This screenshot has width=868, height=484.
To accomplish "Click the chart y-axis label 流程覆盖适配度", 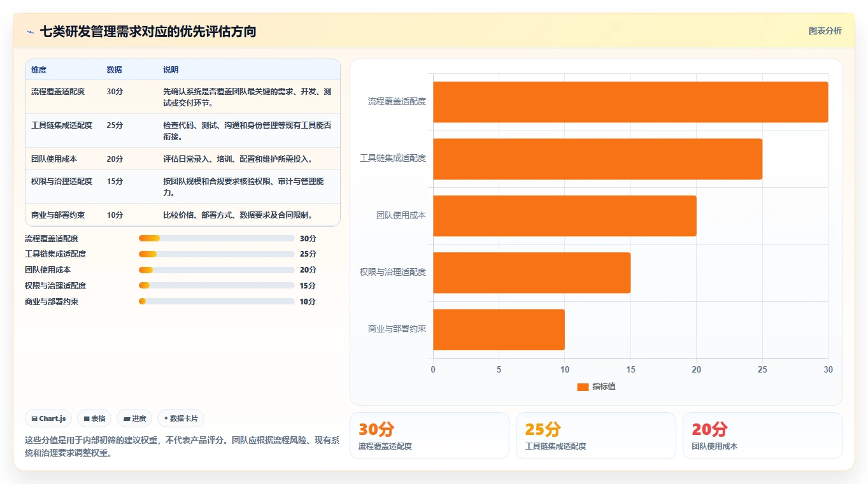I will pyautogui.click(x=397, y=101).
